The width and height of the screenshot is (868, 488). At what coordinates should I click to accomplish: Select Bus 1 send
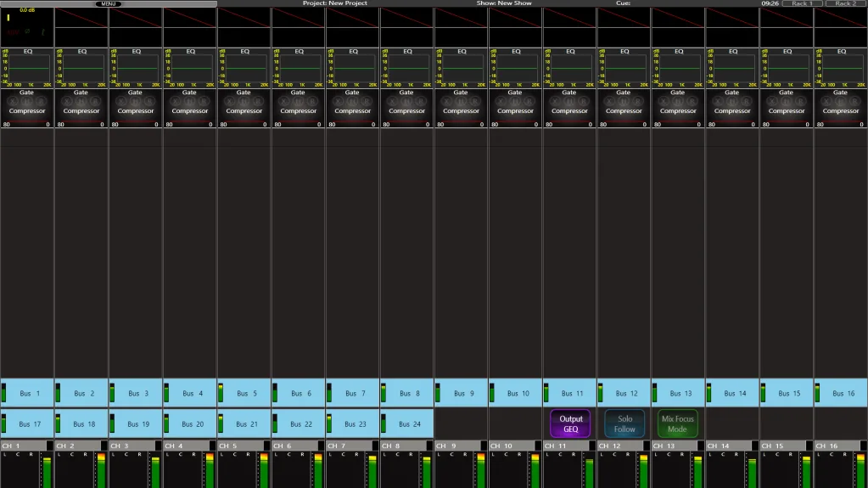pos(27,393)
